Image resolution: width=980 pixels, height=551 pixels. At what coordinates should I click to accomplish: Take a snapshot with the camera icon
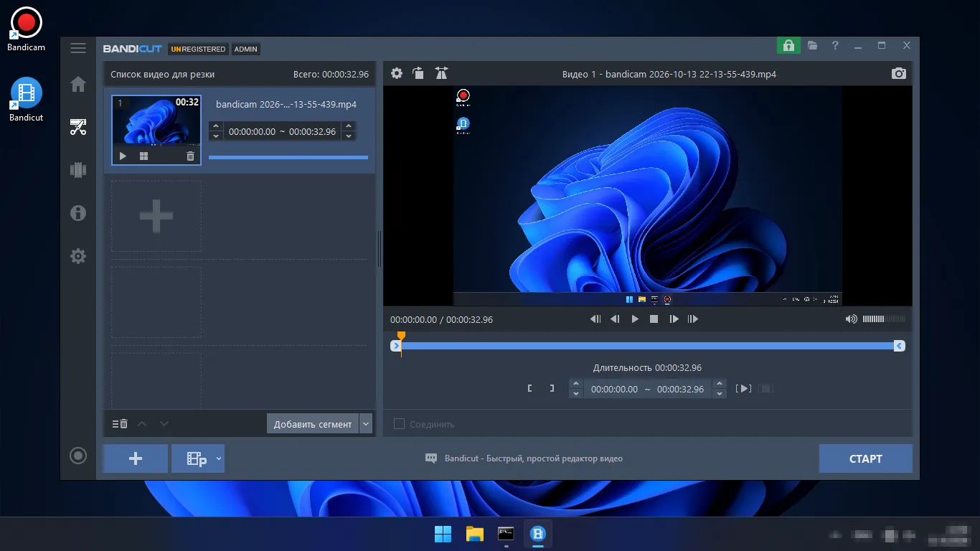(899, 73)
